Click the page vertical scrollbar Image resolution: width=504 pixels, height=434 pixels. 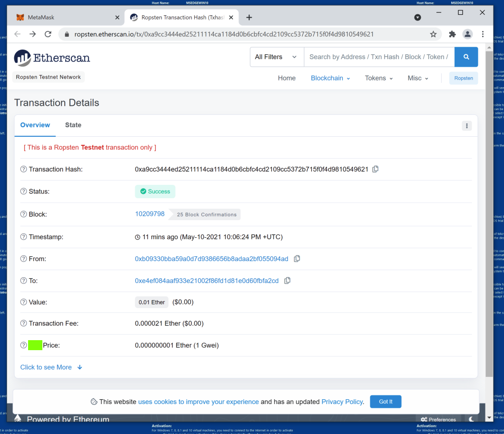pyautogui.click(x=489, y=214)
